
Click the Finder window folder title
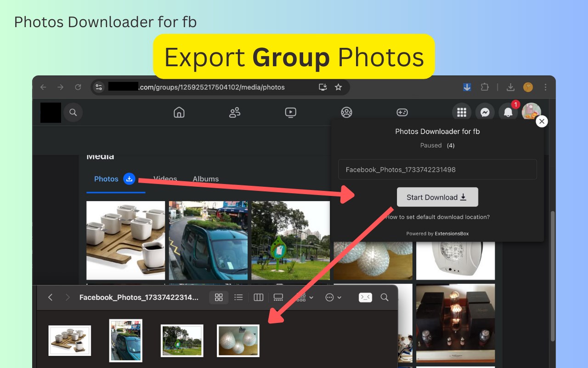[139, 298]
